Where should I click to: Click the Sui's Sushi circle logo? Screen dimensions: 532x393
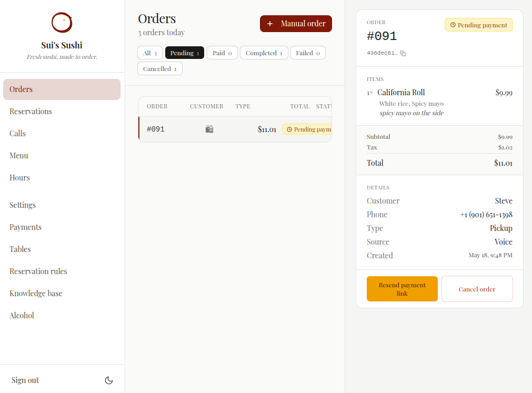[x=62, y=23]
